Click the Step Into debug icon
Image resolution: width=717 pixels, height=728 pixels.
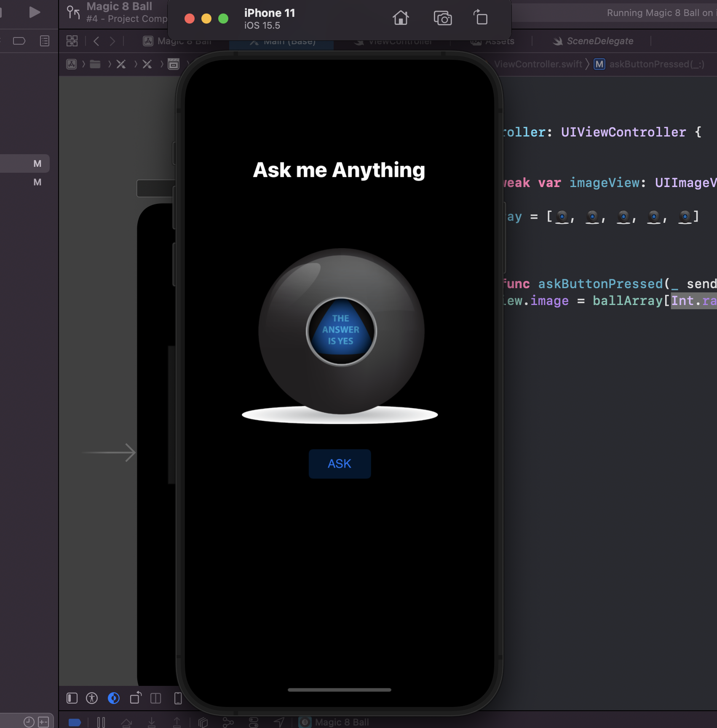coord(152,723)
